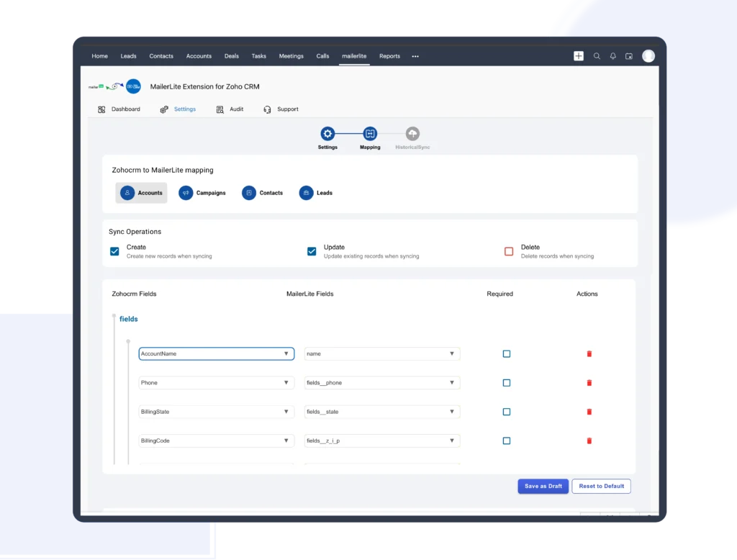Uncheck the Create sync operation checkbox
The image size is (737, 560).
(x=114, y=251)
